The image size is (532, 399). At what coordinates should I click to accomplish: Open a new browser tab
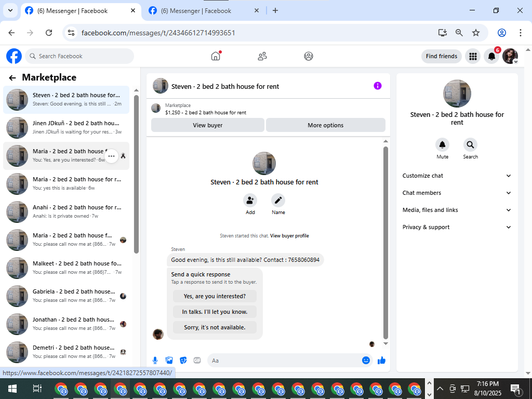point(275,10)
